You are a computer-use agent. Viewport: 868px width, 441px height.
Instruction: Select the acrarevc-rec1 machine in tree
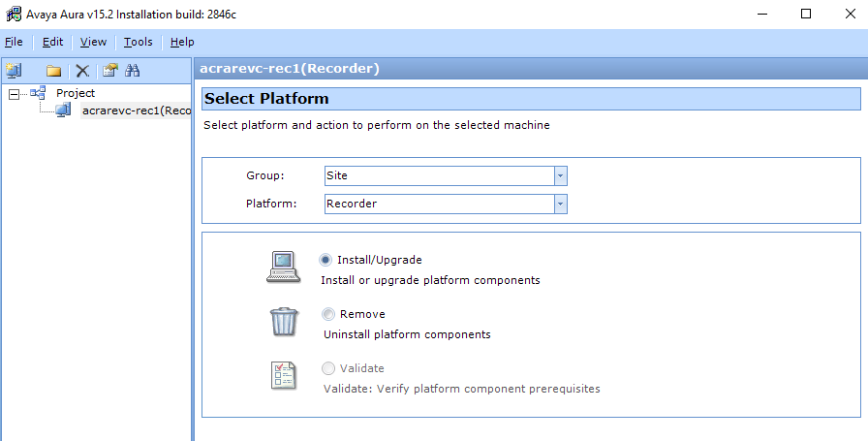135,110
